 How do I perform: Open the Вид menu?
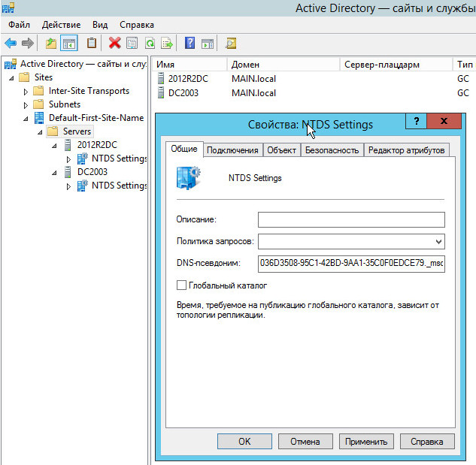[100, 25]
